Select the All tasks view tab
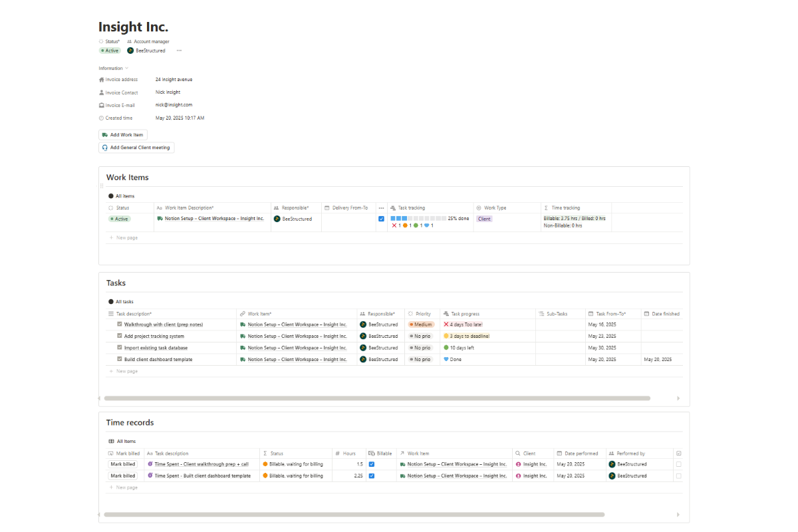 (121, 302)
